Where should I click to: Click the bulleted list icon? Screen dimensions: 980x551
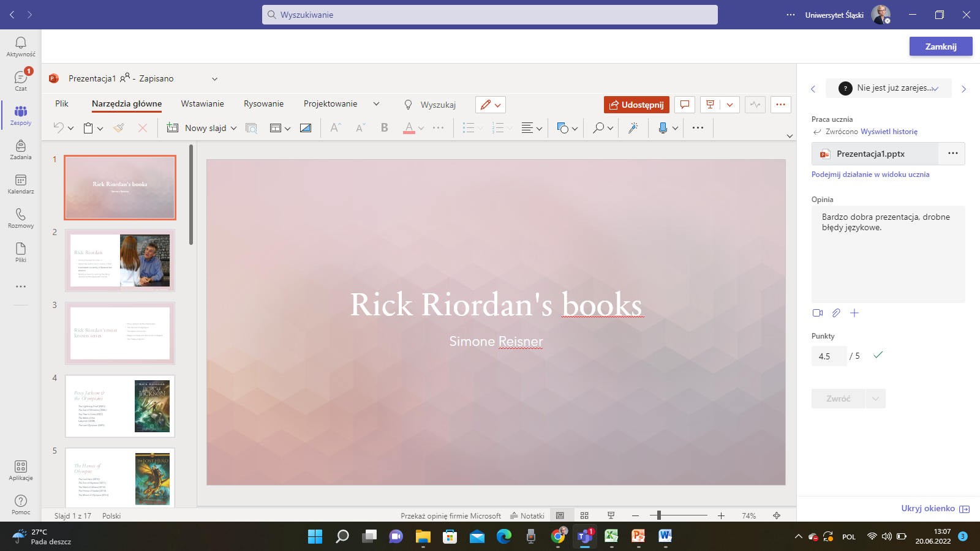coord(469,127)
